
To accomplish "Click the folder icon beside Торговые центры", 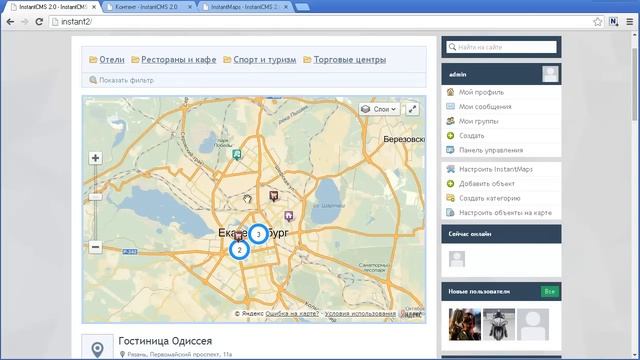I will click(x=307, y=60).
